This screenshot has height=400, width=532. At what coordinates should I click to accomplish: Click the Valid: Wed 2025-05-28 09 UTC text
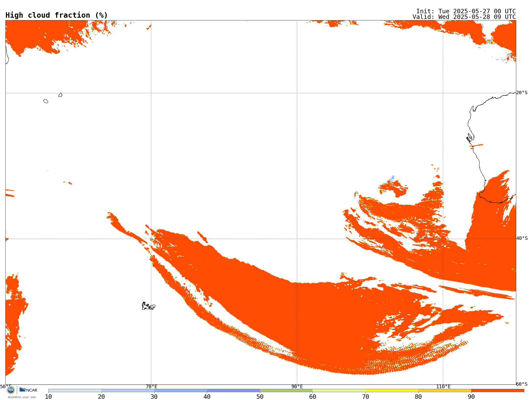(x=464, y=17)
